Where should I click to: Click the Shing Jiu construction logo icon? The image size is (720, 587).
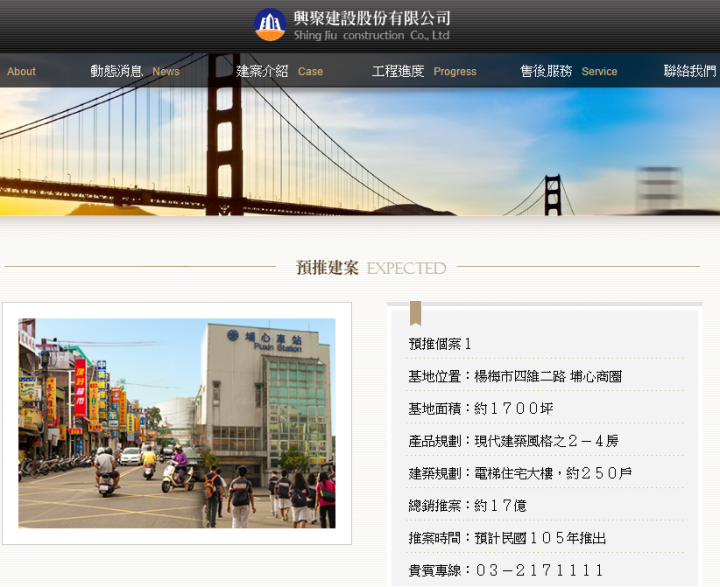(x=270, y=24)
